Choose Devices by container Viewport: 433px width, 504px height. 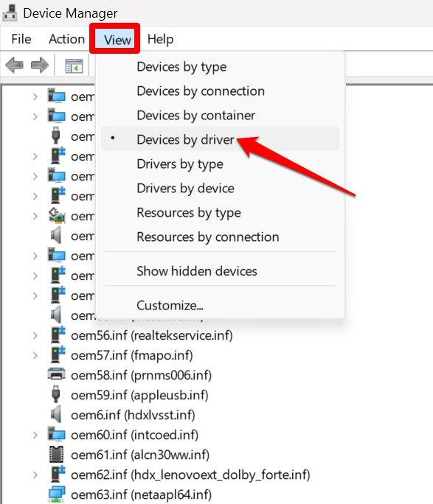click(x=220, y=116)
